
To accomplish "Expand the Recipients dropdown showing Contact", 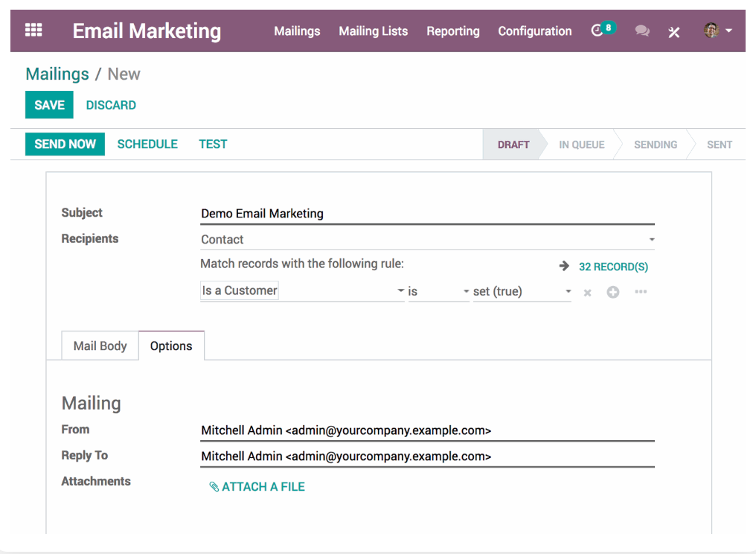I will 651,239.
